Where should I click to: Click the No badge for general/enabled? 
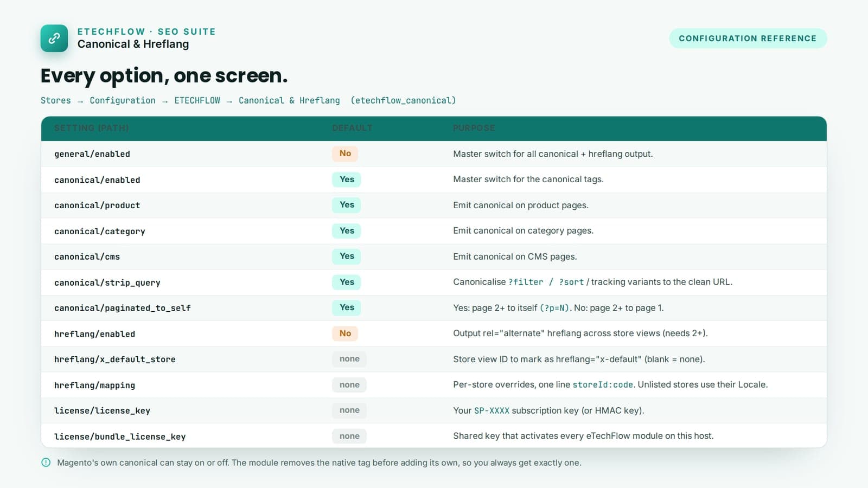click(345, 153)
